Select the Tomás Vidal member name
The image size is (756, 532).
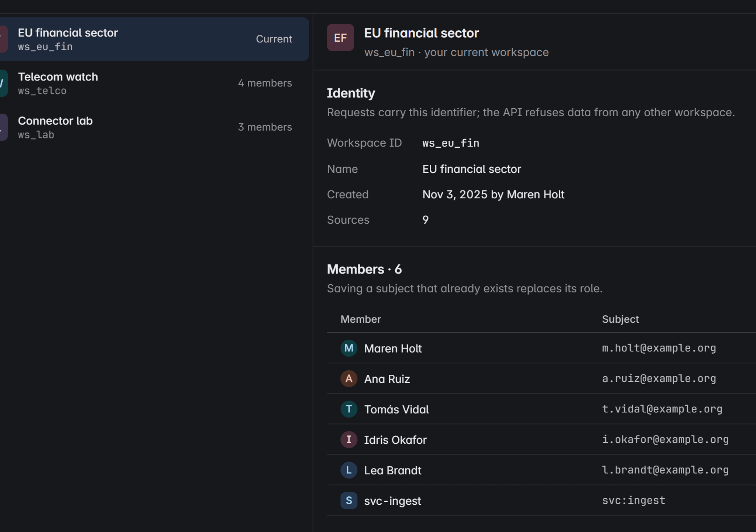396,409
